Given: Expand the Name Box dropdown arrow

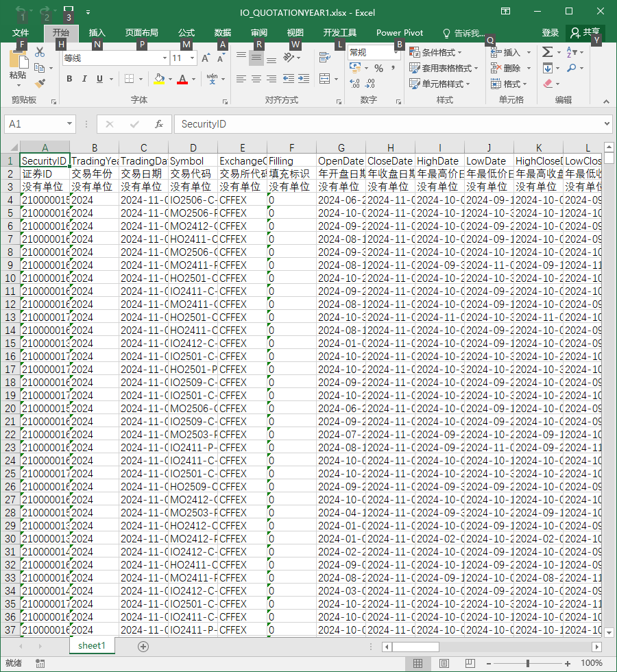Looking at the screenshot, I should click(69, 124).
